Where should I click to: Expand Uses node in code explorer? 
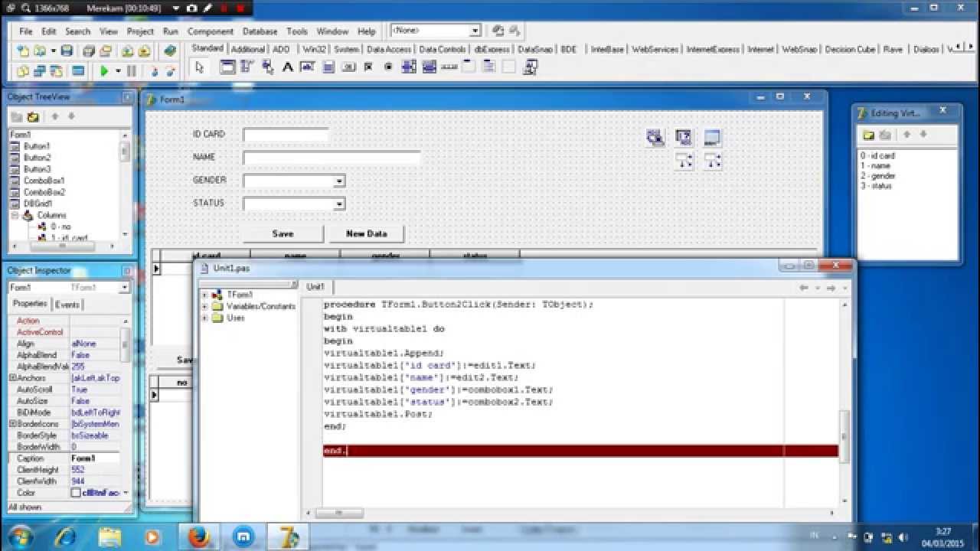(204, 318)
